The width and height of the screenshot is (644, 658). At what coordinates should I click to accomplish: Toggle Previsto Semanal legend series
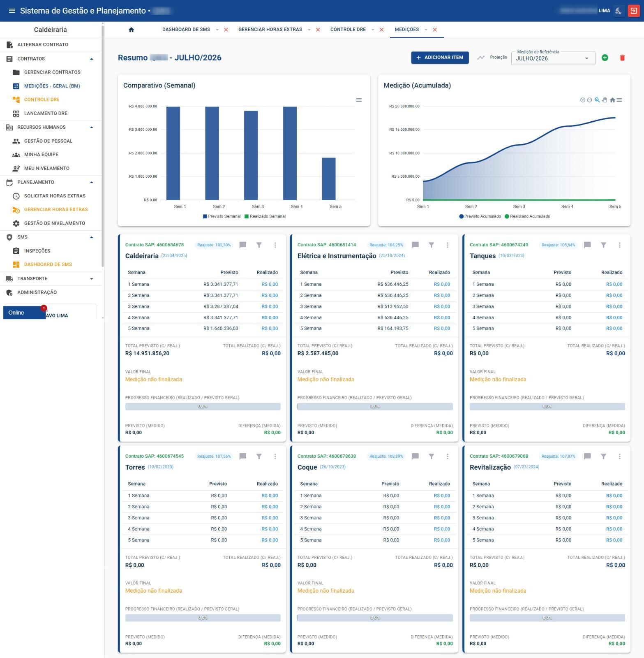pos(222,216)
